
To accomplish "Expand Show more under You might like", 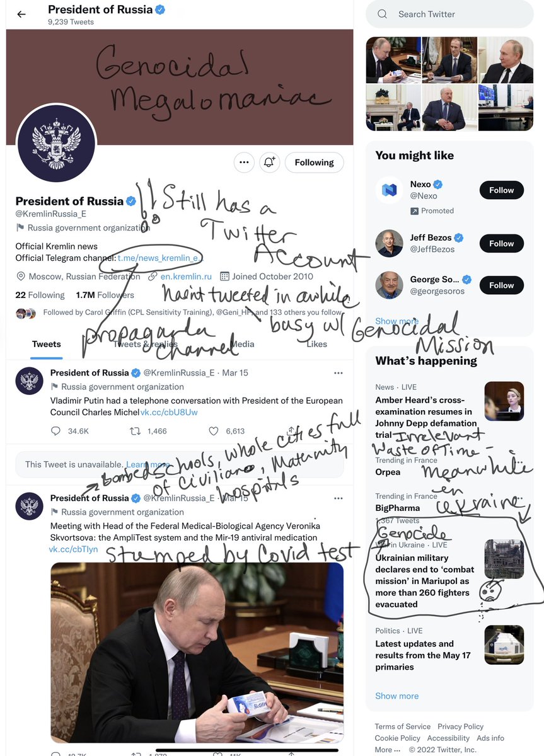I will coord(396,321).
